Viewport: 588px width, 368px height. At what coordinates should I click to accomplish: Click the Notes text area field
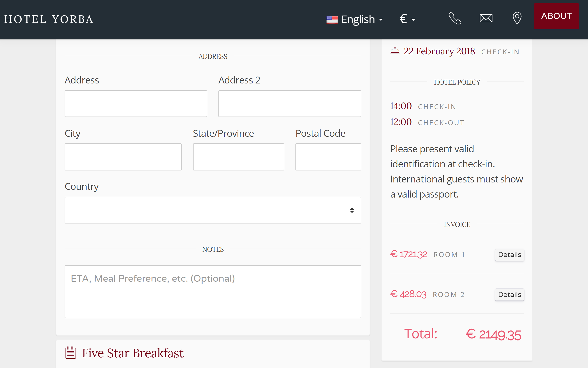click(x=213, y=292)
